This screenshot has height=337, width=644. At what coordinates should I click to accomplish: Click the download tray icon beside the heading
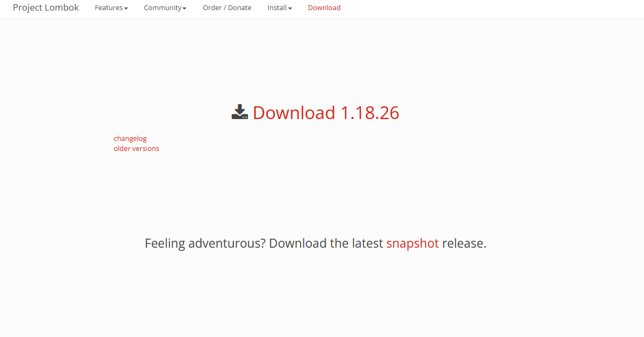tap(240, 112)
